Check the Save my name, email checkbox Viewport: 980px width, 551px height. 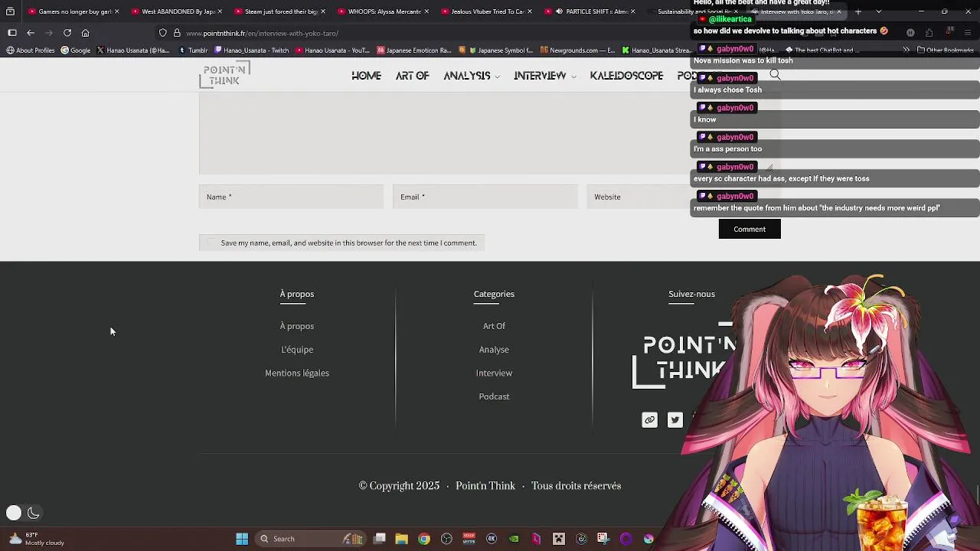coord(211,243)
